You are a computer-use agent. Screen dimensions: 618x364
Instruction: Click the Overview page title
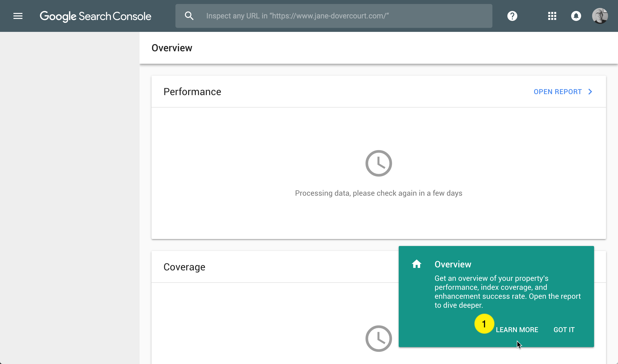[172, 48]
